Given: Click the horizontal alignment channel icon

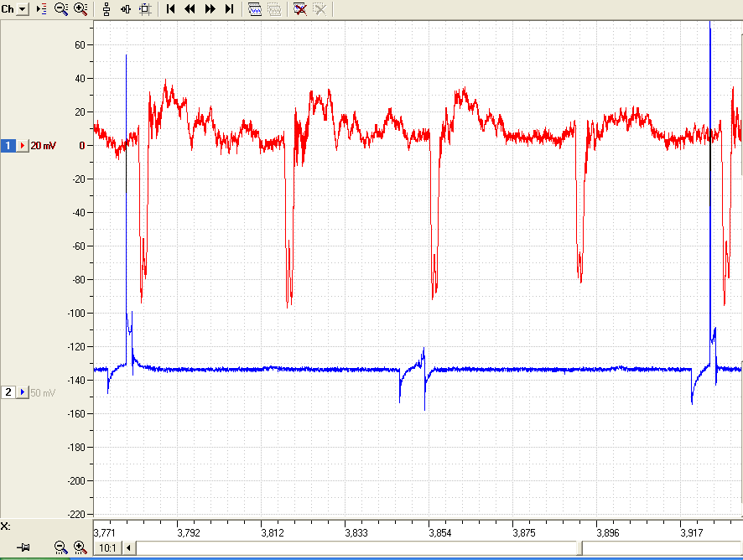Looking at the screenshot, I should tap(126, 9).
